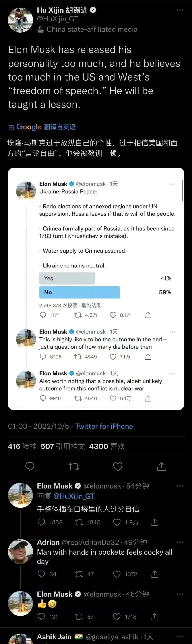192x644 pixels.
Task: Like Adrian's hands in pockets reply
Action: click(x=117, y=574)
